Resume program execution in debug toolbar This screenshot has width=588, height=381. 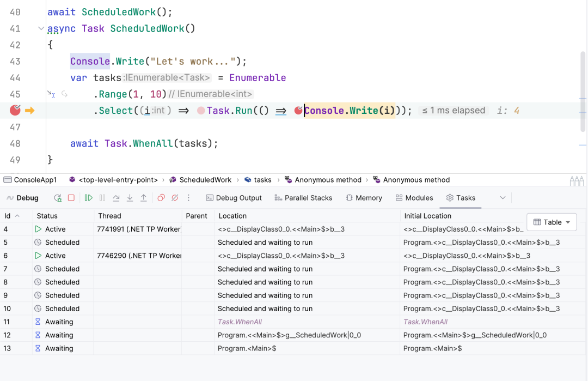[x=89, y=197]
